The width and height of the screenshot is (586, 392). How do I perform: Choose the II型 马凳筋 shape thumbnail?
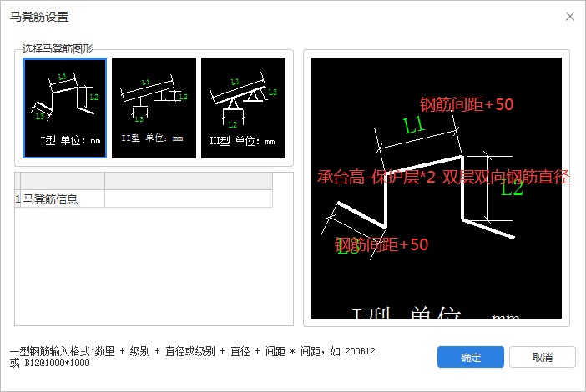pyautogui.click(x=154, y=108)
